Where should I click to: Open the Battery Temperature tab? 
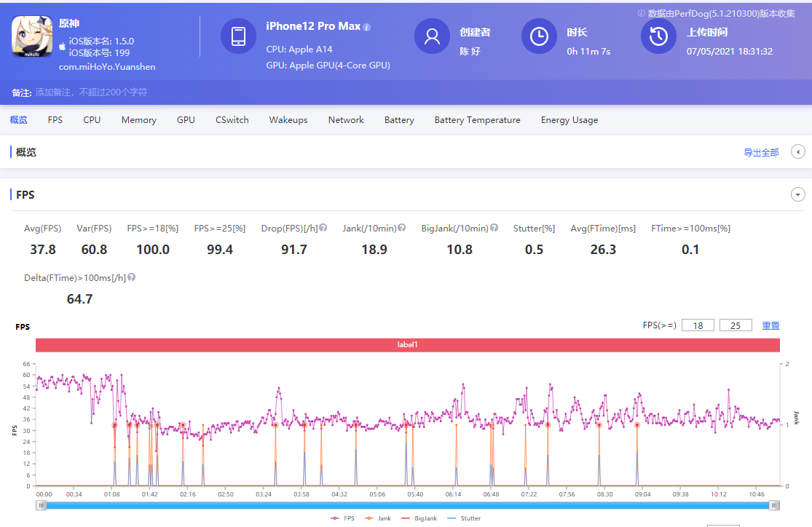(478, 119)
